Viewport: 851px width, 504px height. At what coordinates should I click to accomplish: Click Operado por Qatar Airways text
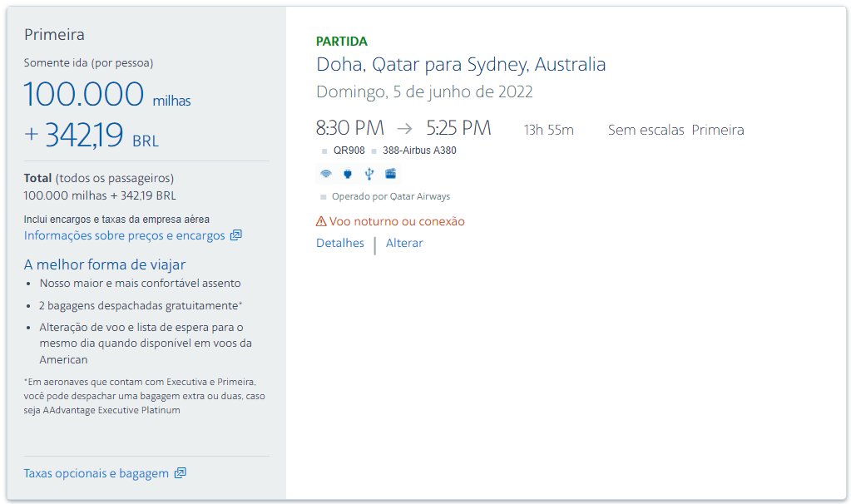[x=391, y=196]
